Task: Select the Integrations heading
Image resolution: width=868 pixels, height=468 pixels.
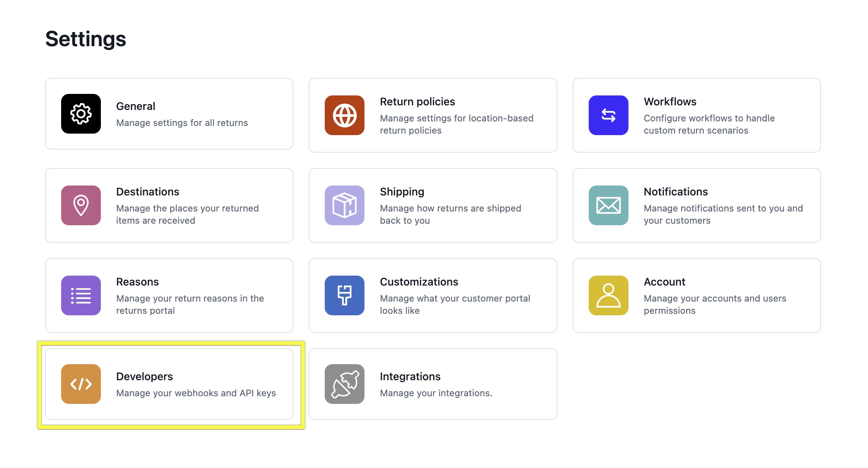Action: 410,376
